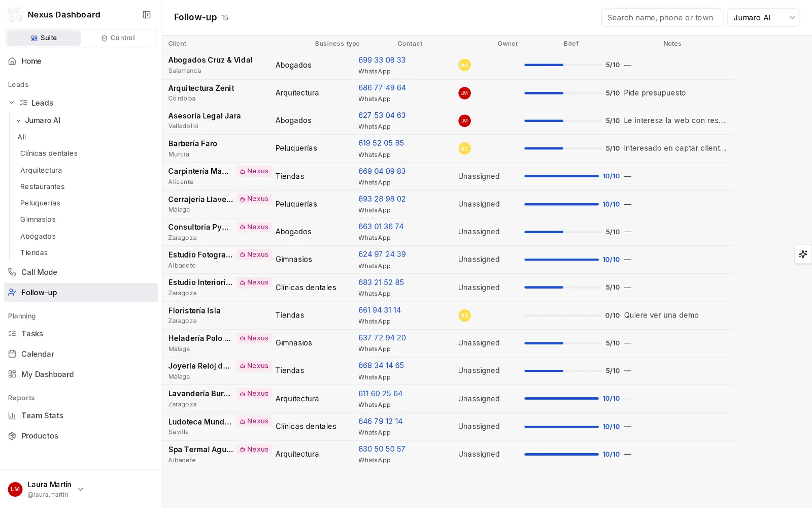Open Call Mode phone icon

[x=12, y=272]
